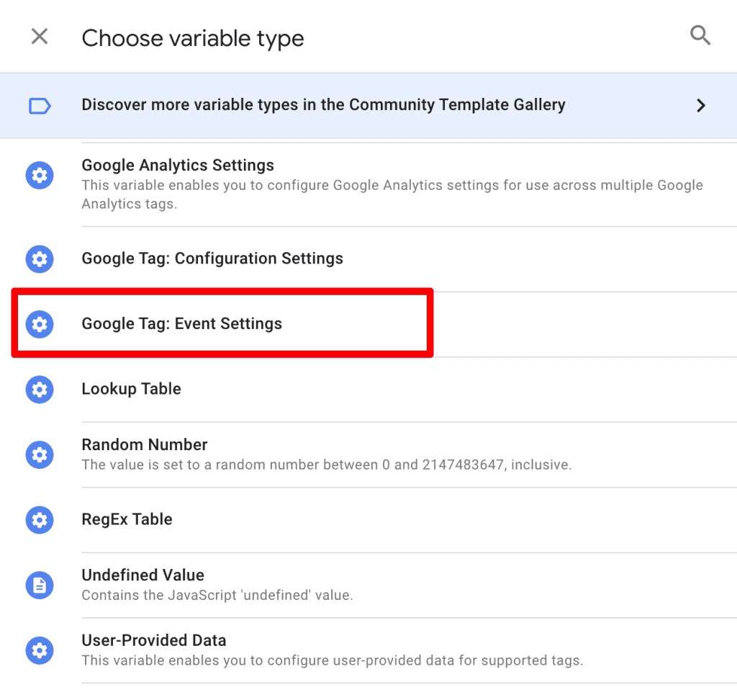Image resolution: width=737 pixels, height=700 pixels.
Task: Expand the Community Template Gallery banner chevron
Action: (x=701, y=104)
